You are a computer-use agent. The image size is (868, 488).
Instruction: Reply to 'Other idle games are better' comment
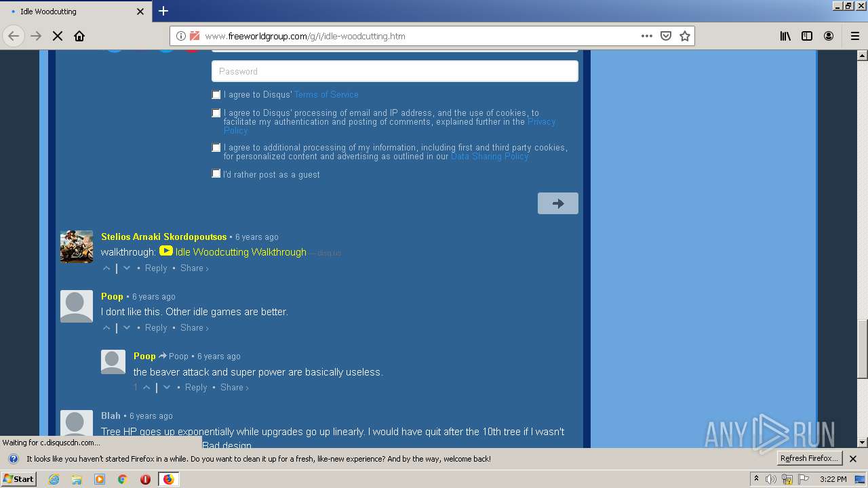pyautogui.click(x=156, y=328)
